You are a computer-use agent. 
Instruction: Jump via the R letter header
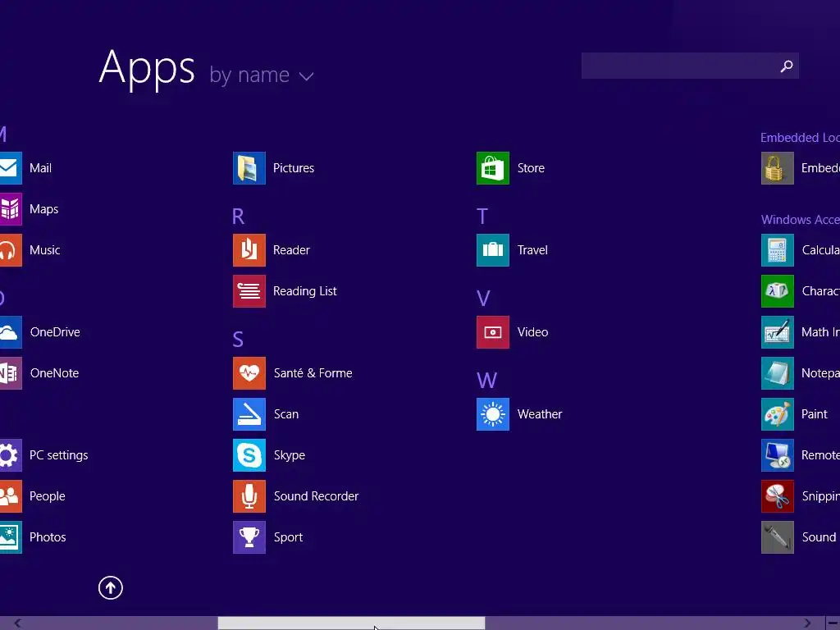pyautogui.click(x=239, y=217)
